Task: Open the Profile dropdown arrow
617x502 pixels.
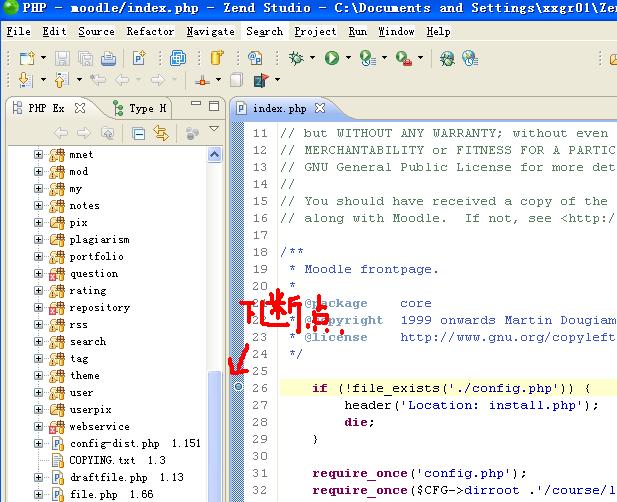Action: [x=384, y=58]
